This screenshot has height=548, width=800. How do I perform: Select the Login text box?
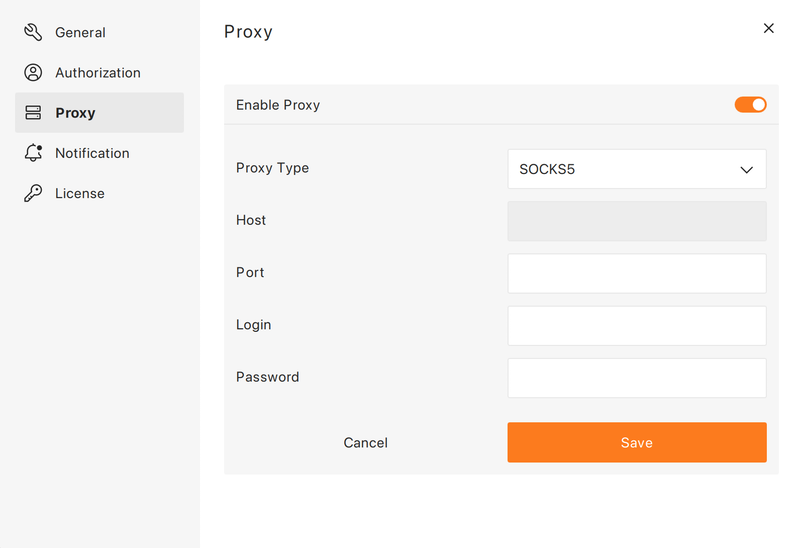[637, 326]
